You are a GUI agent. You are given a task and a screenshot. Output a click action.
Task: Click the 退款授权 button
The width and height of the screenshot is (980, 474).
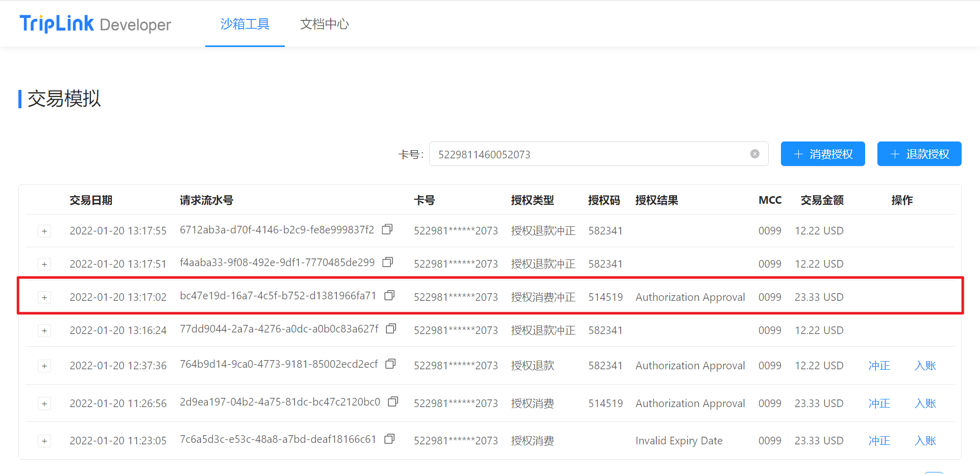[919, 154]
